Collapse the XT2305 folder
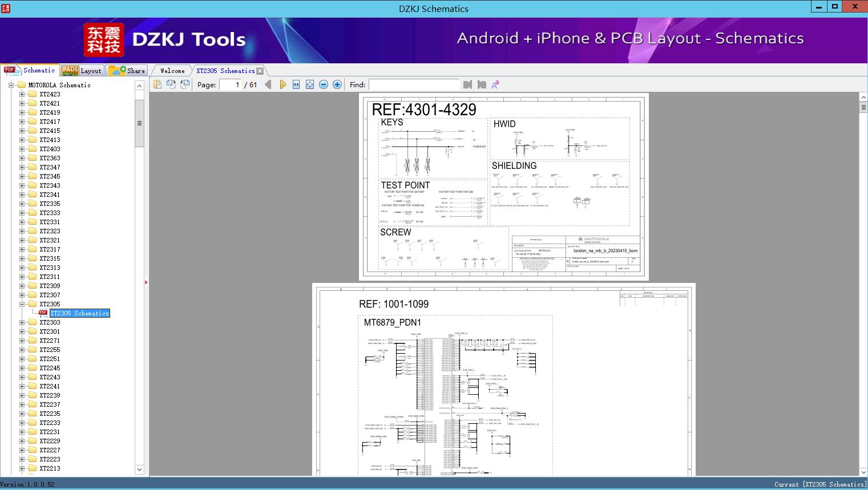 pyautogui.click(x=22, y=304)
